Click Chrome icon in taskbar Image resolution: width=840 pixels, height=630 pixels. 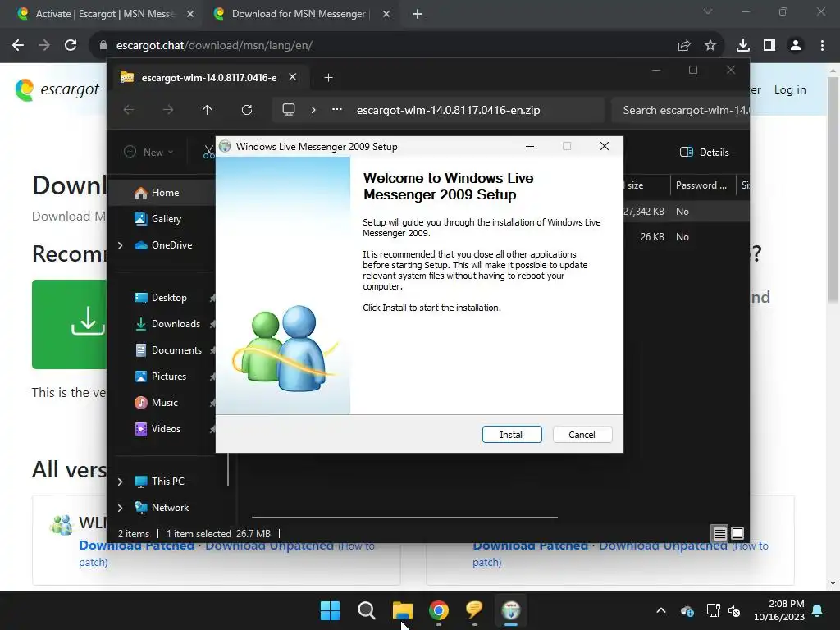click(438, 610)
